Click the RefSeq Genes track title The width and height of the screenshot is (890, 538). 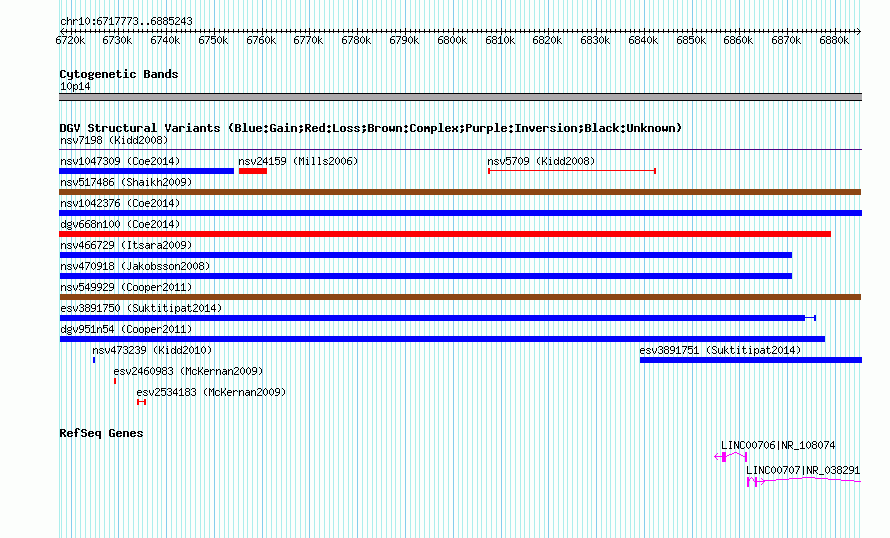coord(101,433)
